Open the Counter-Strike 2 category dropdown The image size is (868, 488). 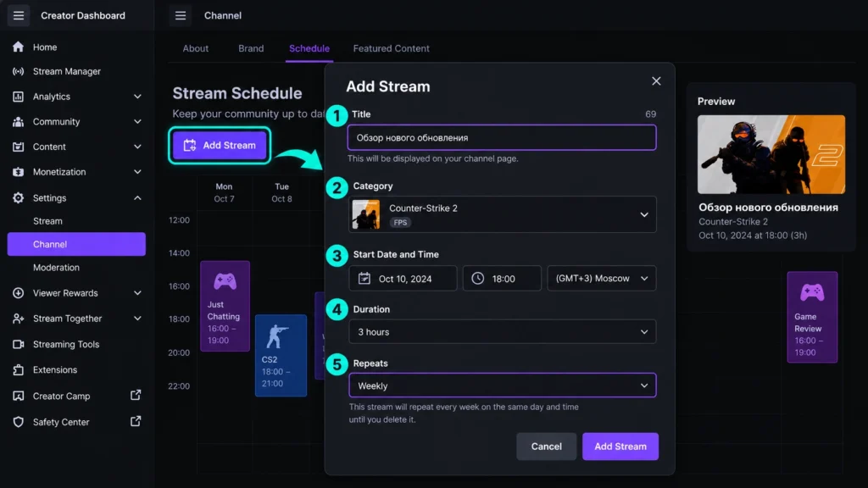click(x=502, y=214)
